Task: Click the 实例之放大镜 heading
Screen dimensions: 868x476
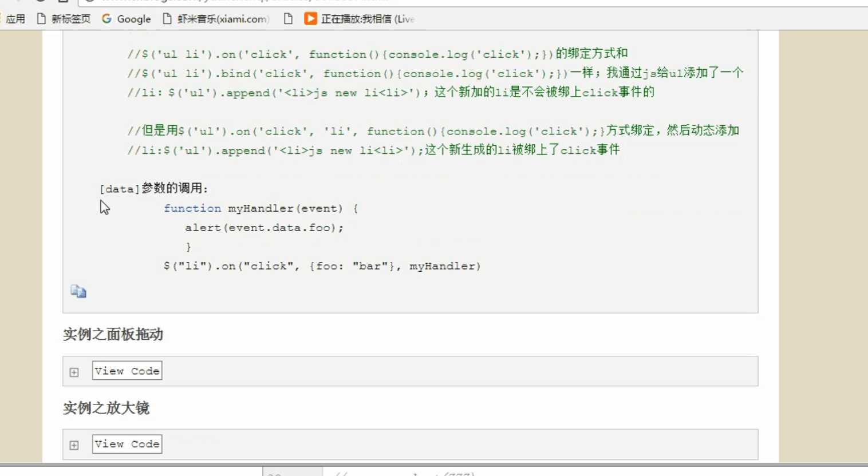Action: (x=106, y=408)
